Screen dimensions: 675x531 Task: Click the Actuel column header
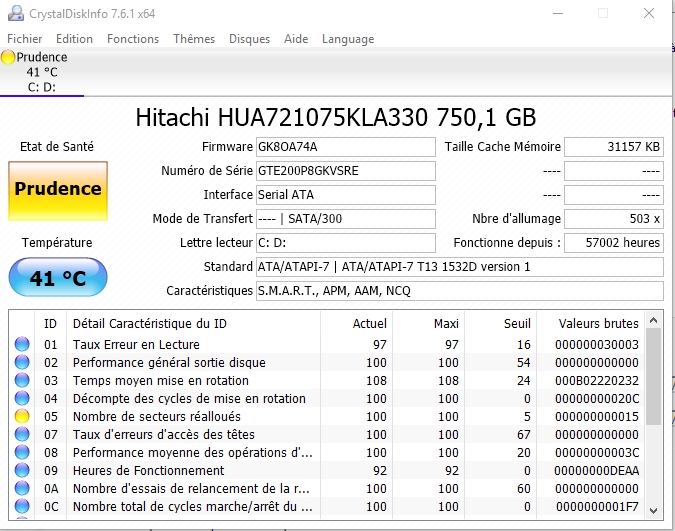(x=356, y=323)
